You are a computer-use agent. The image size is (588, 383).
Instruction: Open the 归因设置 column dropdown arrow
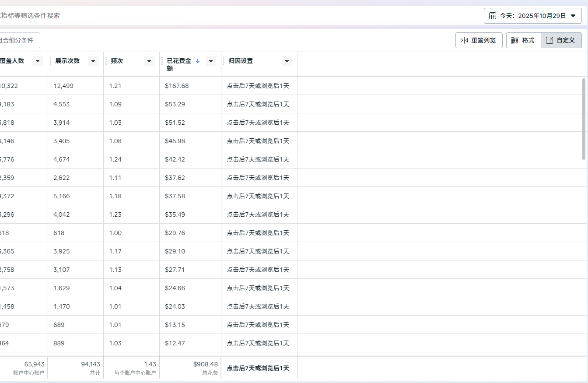[x=287, y=61]
